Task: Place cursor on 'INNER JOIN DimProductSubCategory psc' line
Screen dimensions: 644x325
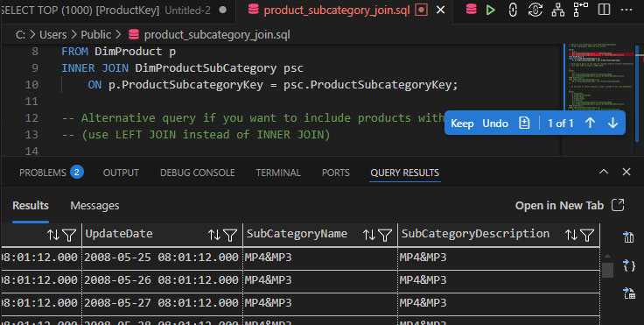Action: click(x=182, y=67)
